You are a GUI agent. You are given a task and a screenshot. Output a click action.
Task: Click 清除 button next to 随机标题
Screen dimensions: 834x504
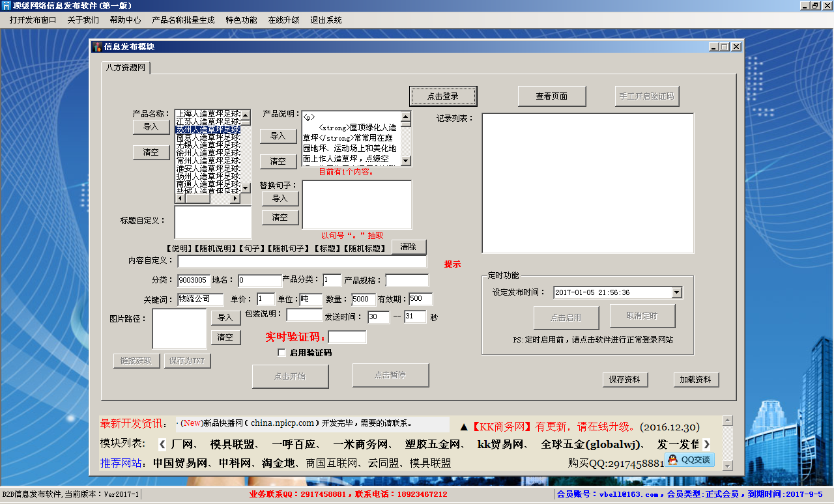pos(409,247)
